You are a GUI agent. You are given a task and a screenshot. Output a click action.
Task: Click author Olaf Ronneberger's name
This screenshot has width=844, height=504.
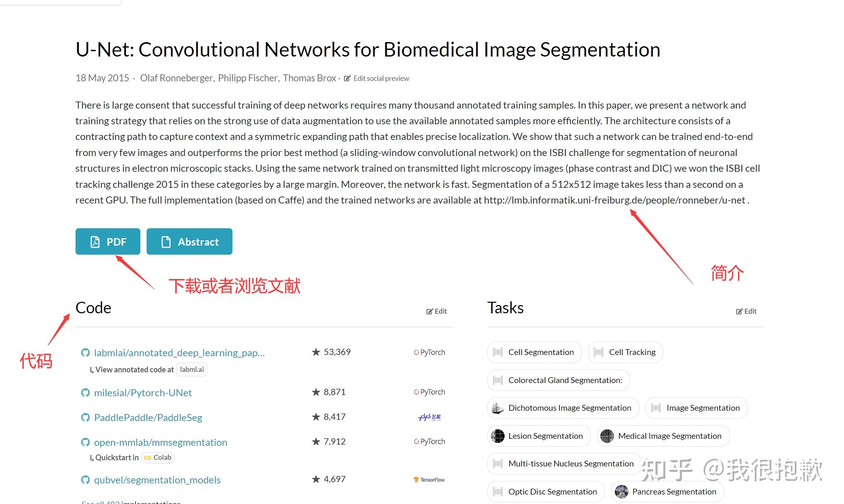(x=176, y=78)
